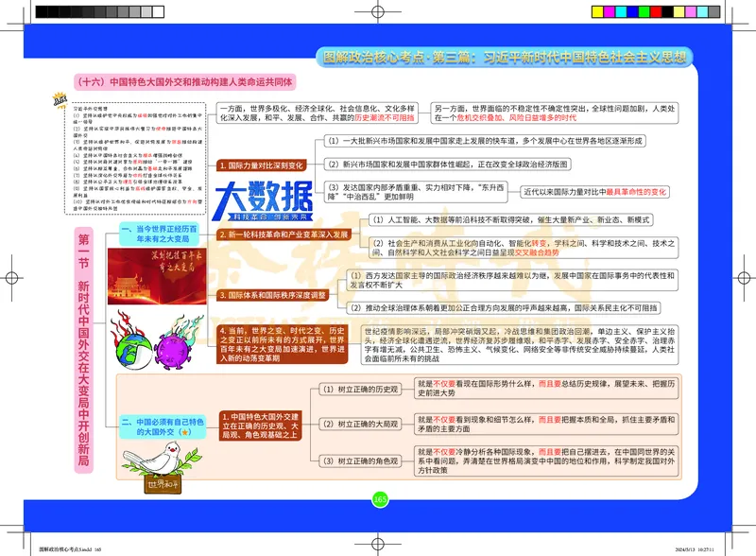756x556 pixels.
Task: Select the 图解政治核心考点·第三篇 header banner
Action: pos(507,55)
